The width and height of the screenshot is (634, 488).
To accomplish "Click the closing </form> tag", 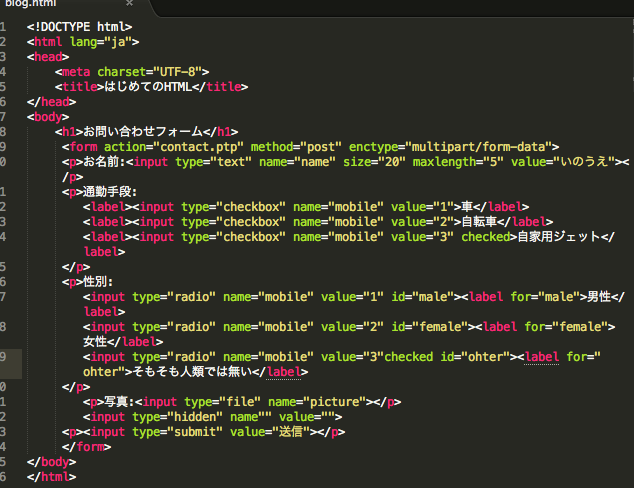I will tap(87, 446).
